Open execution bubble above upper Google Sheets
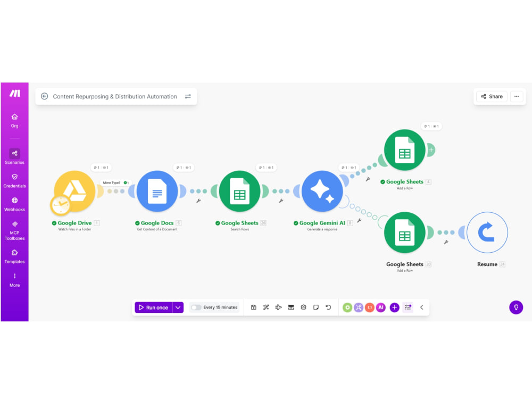This screenshot has width=532, height=399. coord(431,126)
